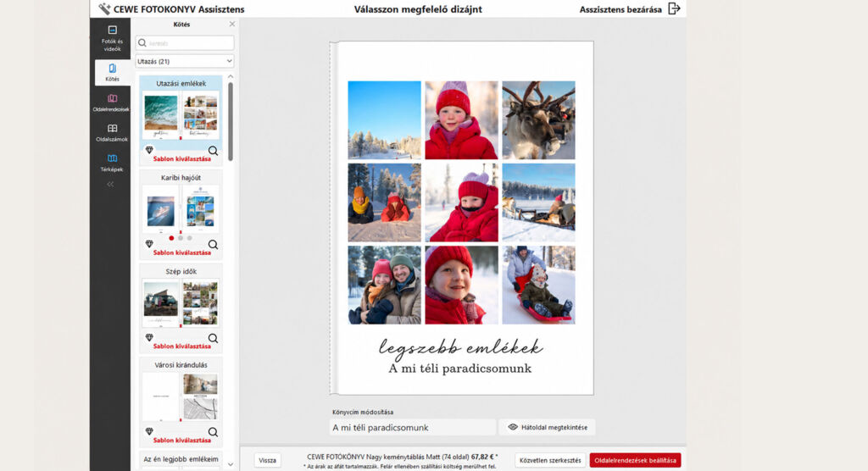
Task: Open the Fotók és videók panel
Action: pyautogui.click(x=112, y=38)
